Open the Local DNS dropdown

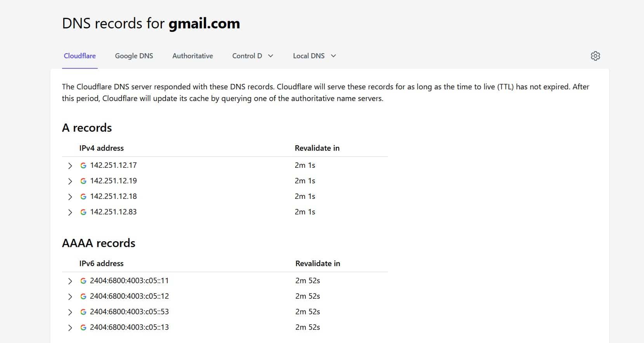click(x=314, y=56)
